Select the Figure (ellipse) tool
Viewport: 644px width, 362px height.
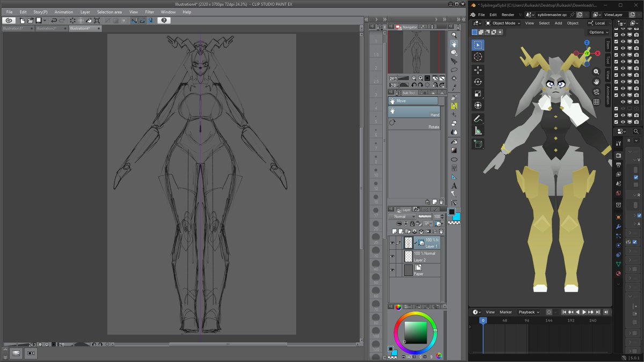pos(454,159)
